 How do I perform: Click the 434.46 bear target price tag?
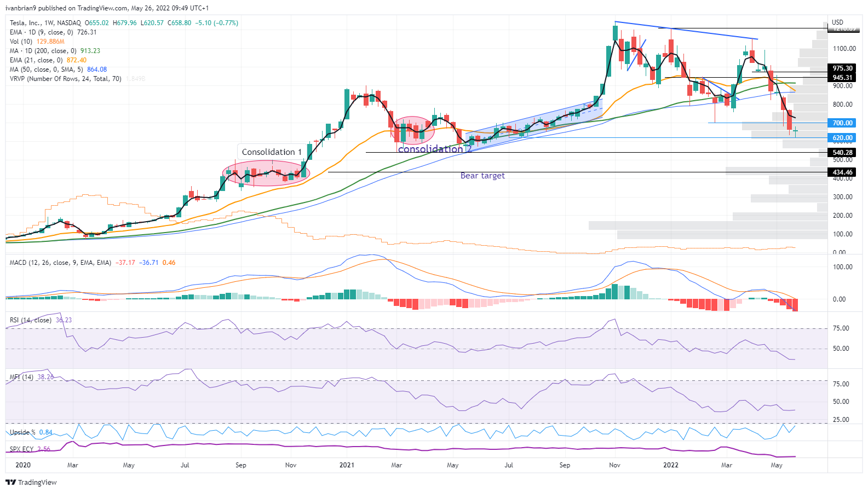pyautogui.click(x=842, y=172)
